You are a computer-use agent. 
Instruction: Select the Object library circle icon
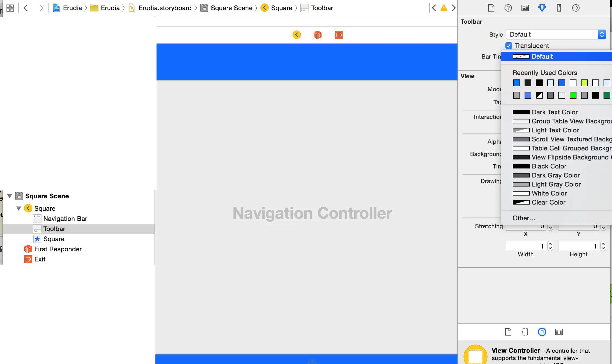(x=542, y=332)
